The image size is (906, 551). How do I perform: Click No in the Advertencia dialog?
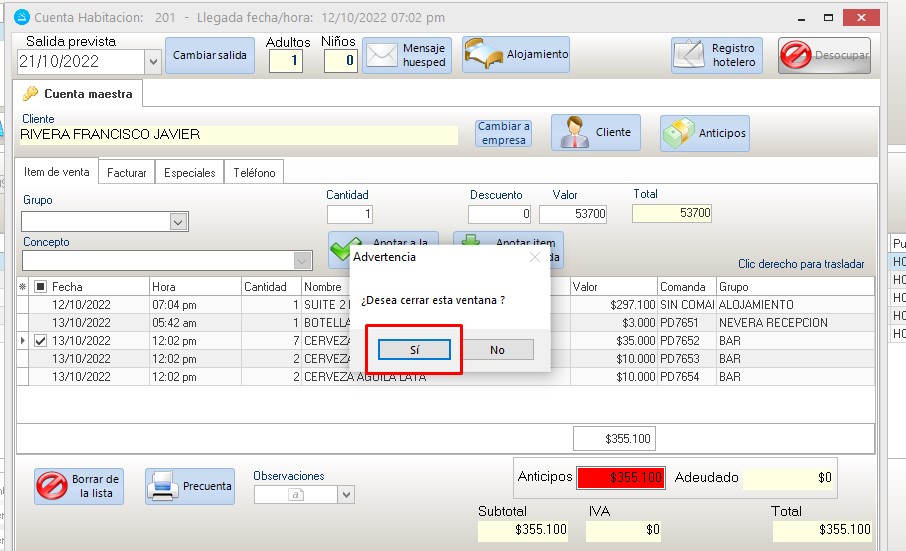pyautogui.click(x=497, y=350)
